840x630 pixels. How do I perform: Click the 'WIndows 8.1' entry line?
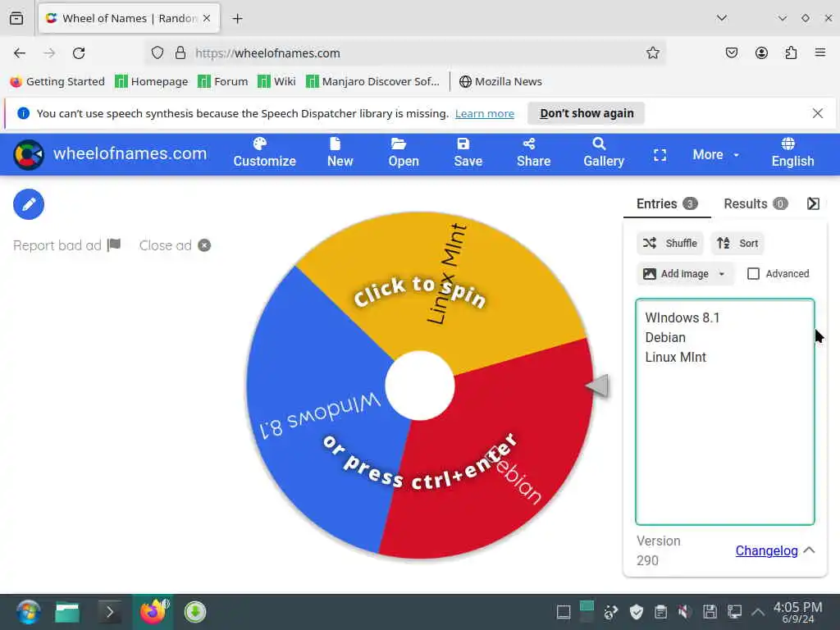682,317
